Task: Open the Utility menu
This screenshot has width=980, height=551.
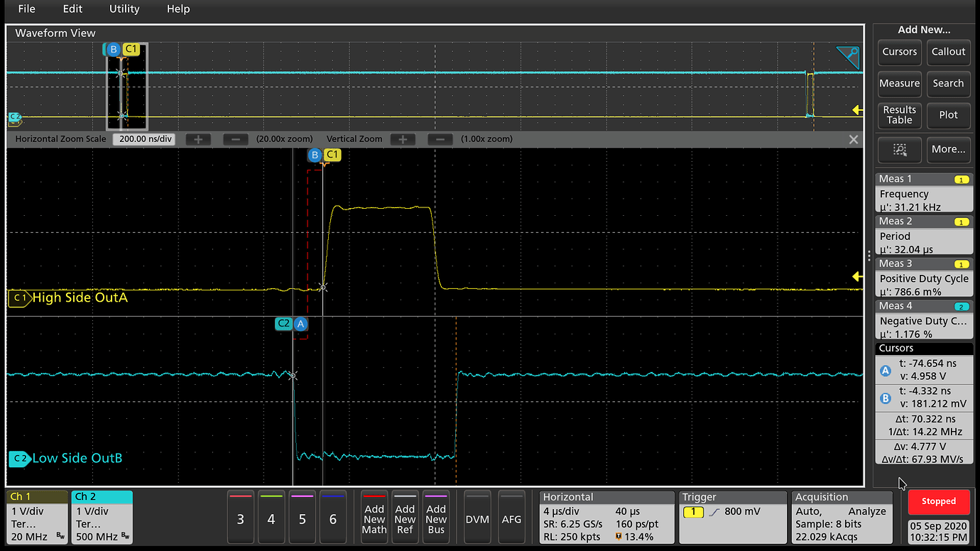Action: (x=124, y=9)
